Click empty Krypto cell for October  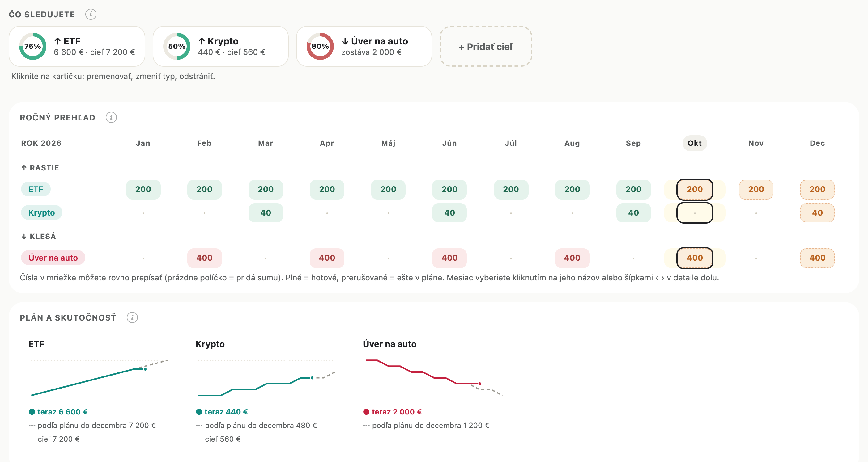[x=695, y=213]
